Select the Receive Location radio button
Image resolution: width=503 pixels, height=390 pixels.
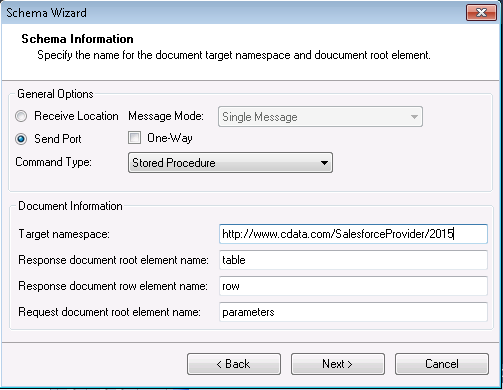[21, 116]
